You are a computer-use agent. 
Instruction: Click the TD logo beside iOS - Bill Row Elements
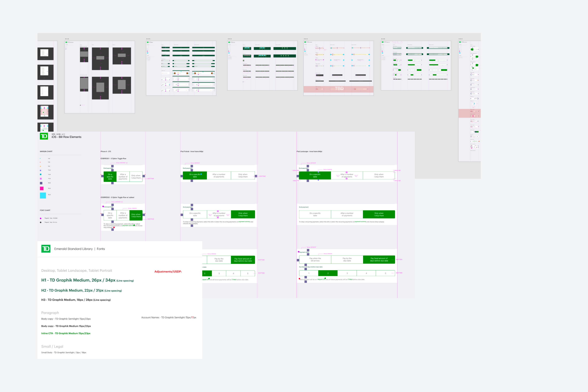44,136
